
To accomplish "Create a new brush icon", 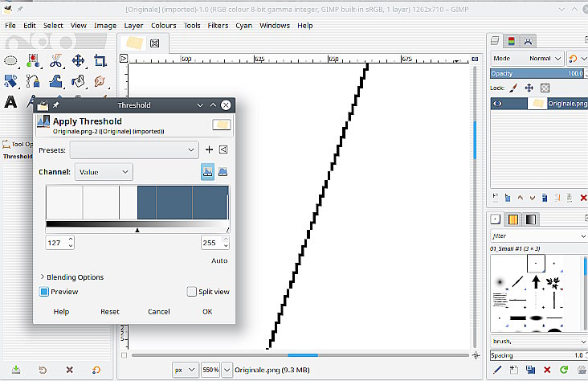I will [x=514, y=370].
